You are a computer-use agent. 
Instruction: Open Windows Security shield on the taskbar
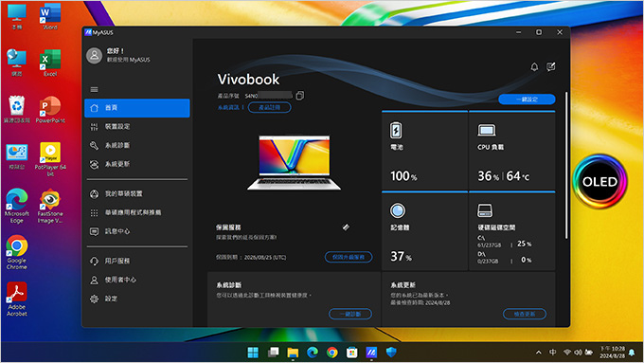pyautogui.click(x=391, y=353)
